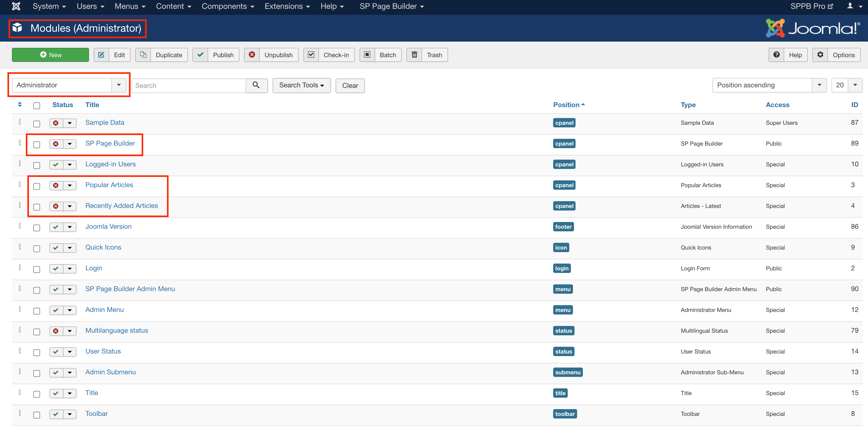Open the Administrator client dropdown
Viewport: 868px width, 432px height.
(x=69, y=85)
